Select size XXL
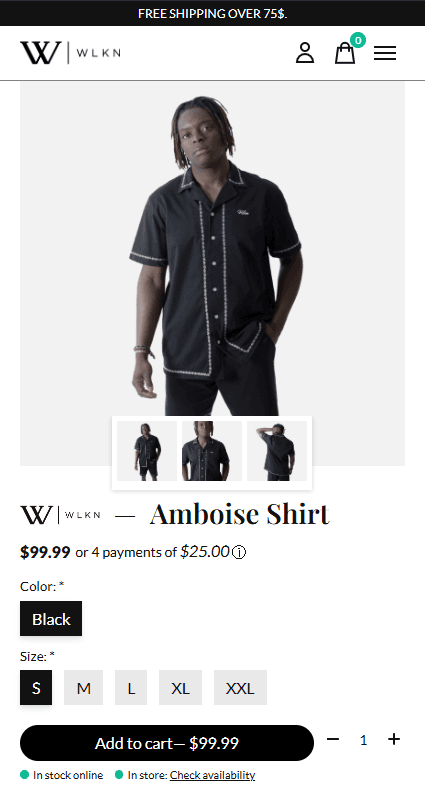Image resolution: width=425 pixels, height=800 pixels. 240,688
